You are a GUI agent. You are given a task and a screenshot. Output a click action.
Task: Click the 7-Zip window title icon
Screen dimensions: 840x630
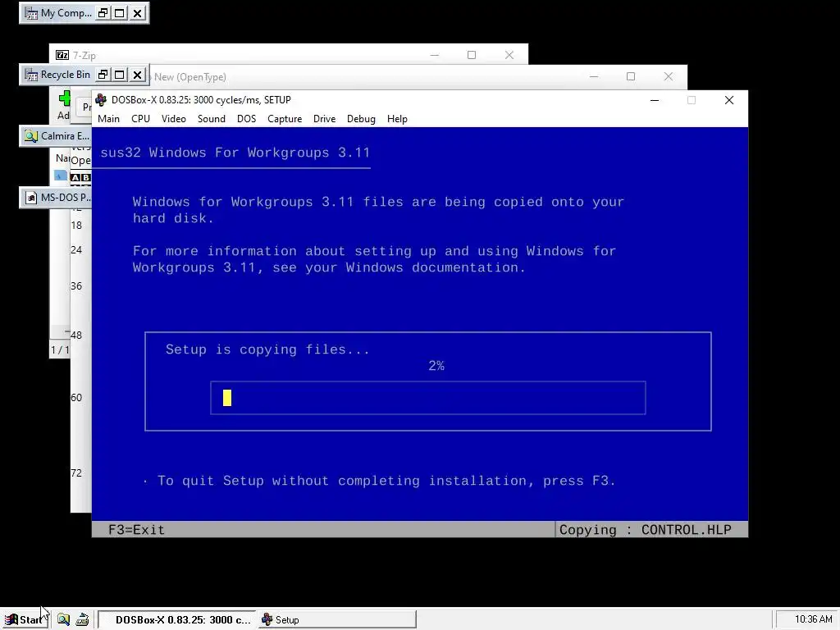[62, 55]
